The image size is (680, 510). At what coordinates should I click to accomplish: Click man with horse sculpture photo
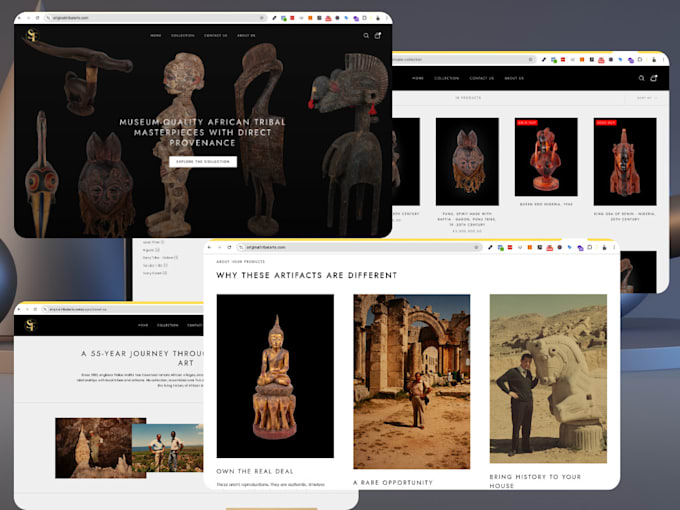coord(548,379)
